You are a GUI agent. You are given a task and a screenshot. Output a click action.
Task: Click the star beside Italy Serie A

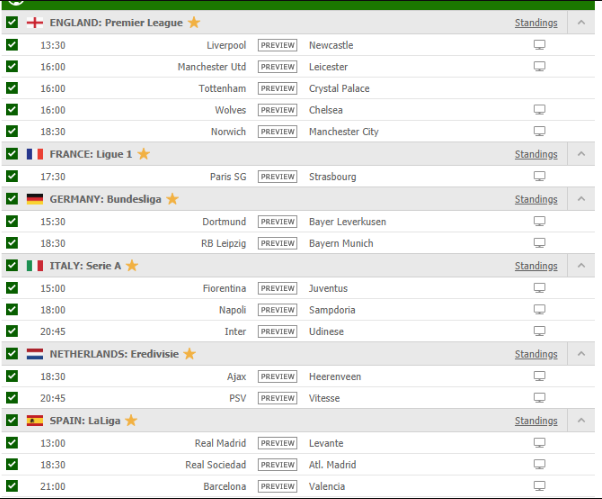tap(132, 266)
